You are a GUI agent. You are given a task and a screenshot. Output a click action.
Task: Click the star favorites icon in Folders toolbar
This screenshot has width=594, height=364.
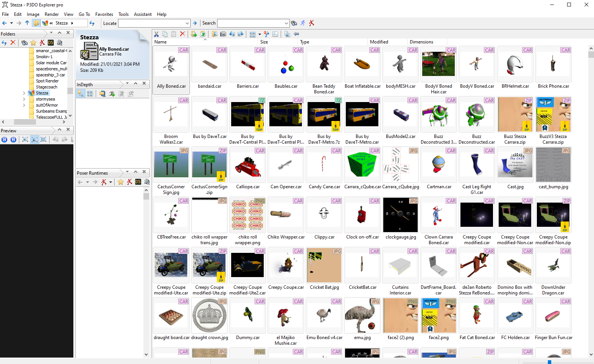point(33,43)
